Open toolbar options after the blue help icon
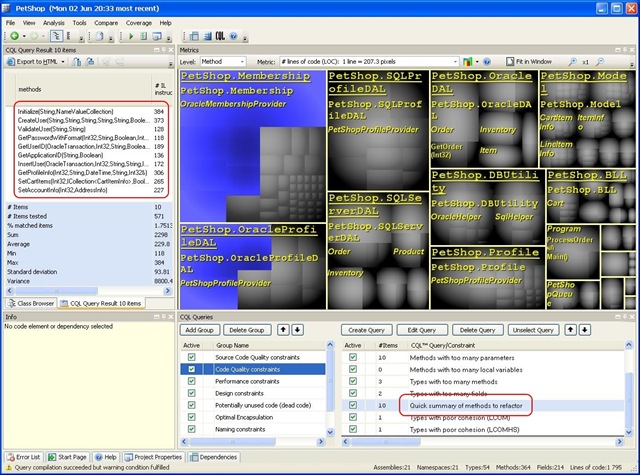 tap(245, 38)
